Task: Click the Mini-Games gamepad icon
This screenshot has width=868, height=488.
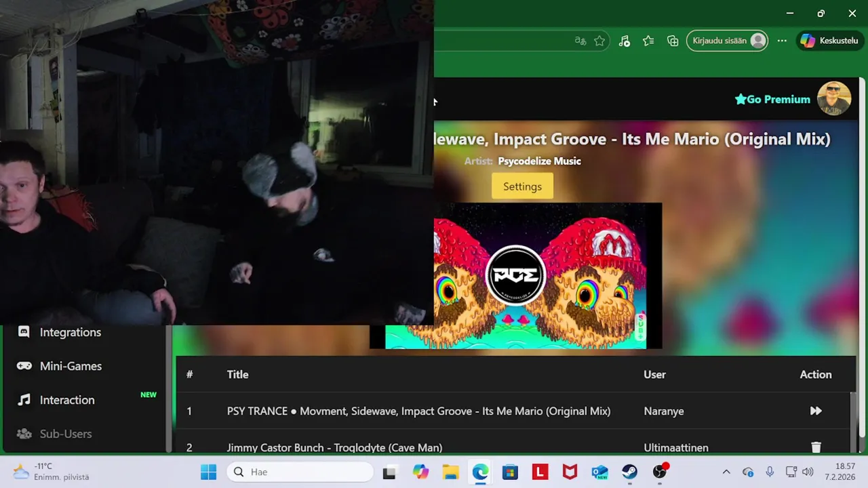Action: tap(24, 366)
